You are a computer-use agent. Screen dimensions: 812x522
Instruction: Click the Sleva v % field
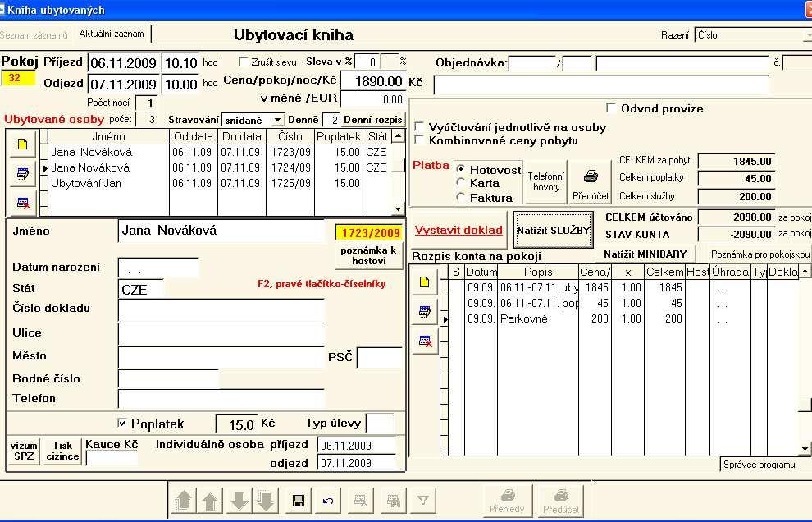click(x=367, y=62)
